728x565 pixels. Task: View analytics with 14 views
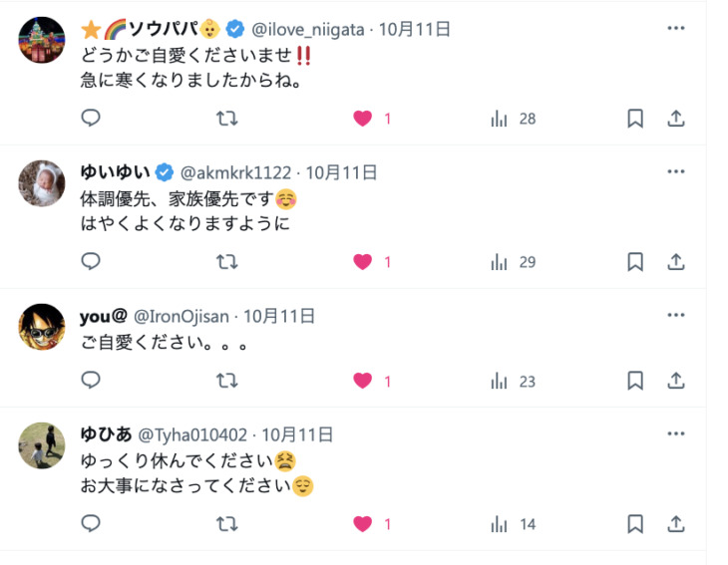(514, 524)
